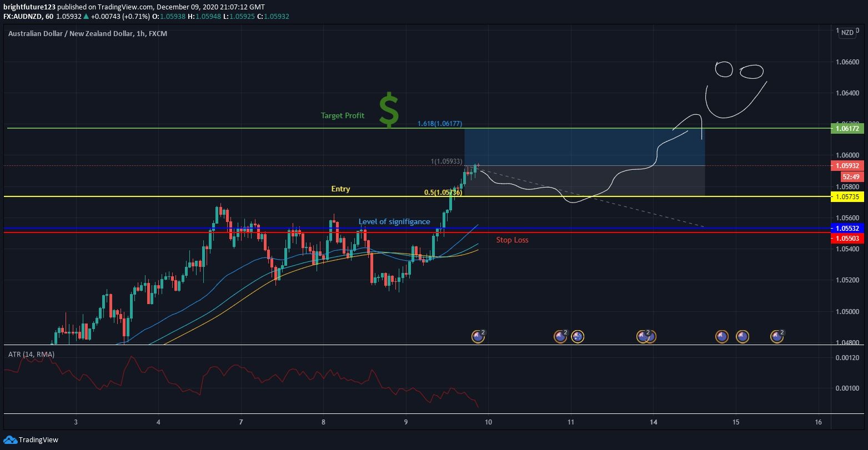Click the red 'Stop Loss' text label
The height and width of the screenshot is (450, 868).
pos(512,240)
